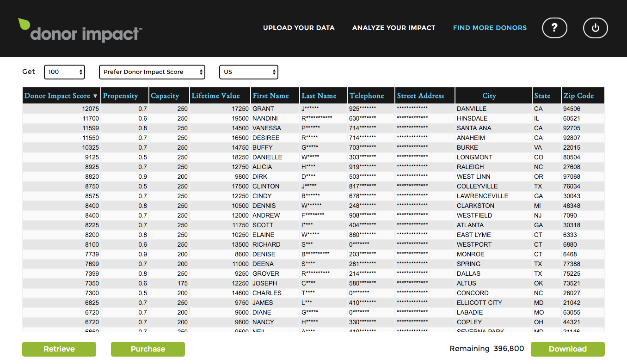Sort by Lifetime Value header

click(216, 96)
